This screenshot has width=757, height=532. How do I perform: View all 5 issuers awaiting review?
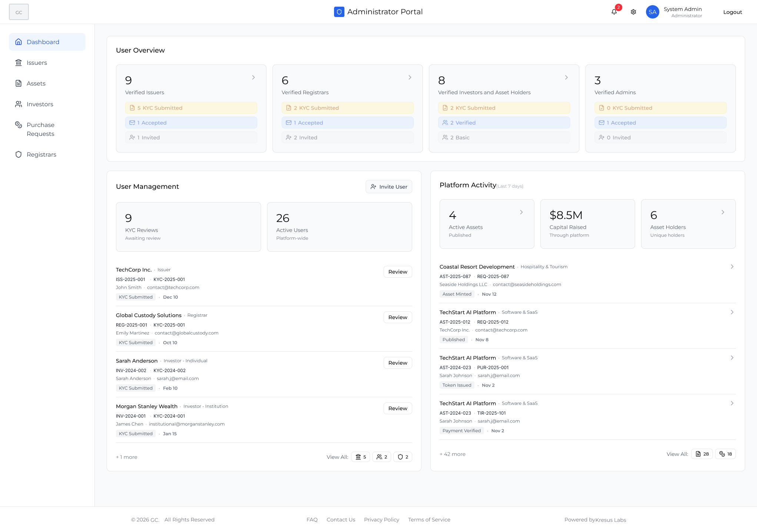click(360, 457)
